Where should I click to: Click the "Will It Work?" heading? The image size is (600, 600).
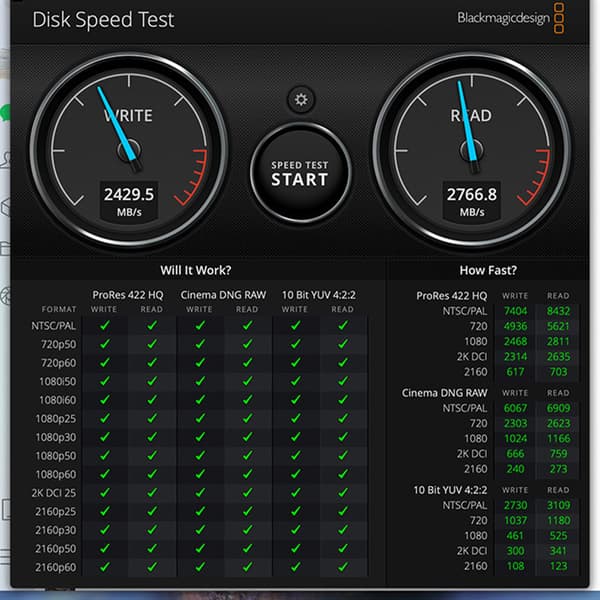(196, 270)
